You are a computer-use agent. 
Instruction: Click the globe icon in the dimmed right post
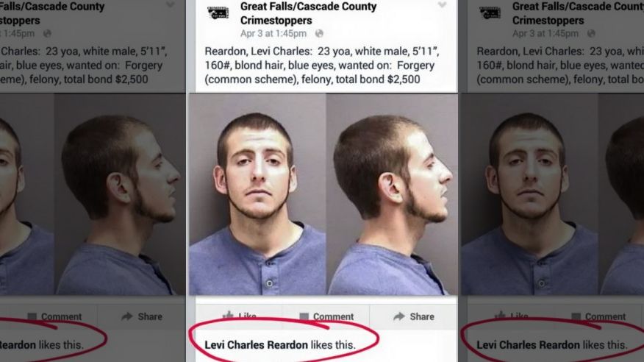coord(591,34)
